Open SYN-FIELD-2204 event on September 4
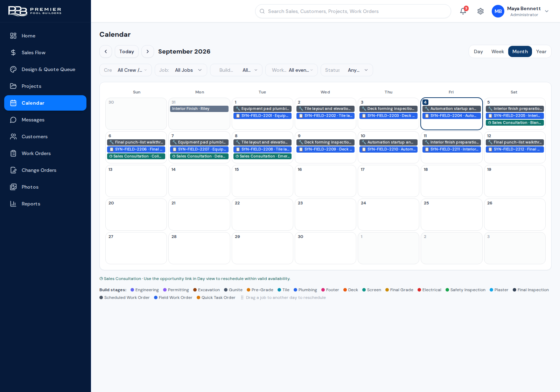Image resolution: width=560 pixels, height=392 pixels. (451, 115)
